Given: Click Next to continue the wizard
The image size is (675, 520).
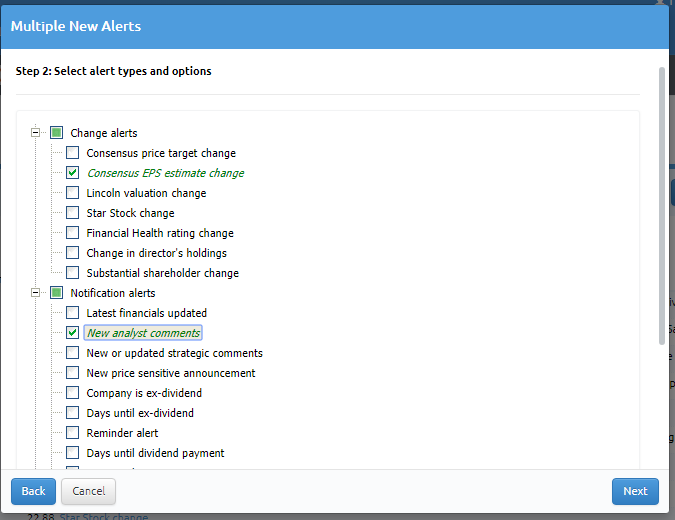Looking at the screenshot, I should tap(635, 491).
